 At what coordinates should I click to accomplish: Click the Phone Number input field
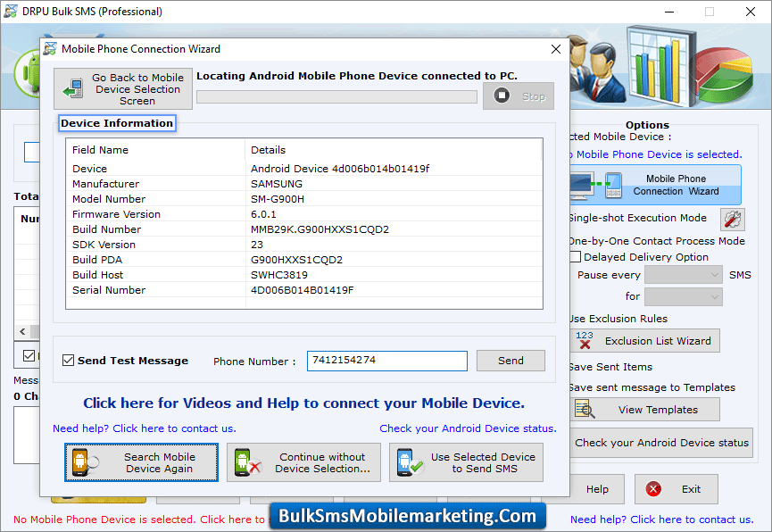[x=387, y=361]
